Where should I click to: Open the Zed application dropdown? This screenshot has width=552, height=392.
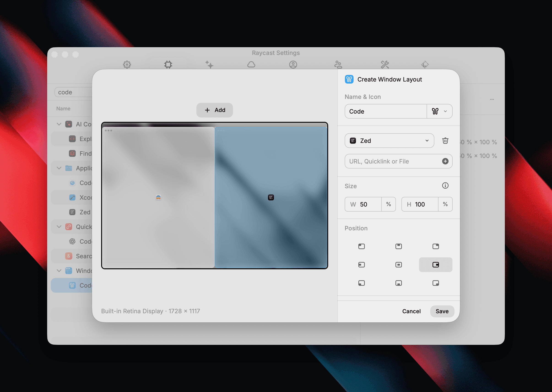(x=389, y=141)
